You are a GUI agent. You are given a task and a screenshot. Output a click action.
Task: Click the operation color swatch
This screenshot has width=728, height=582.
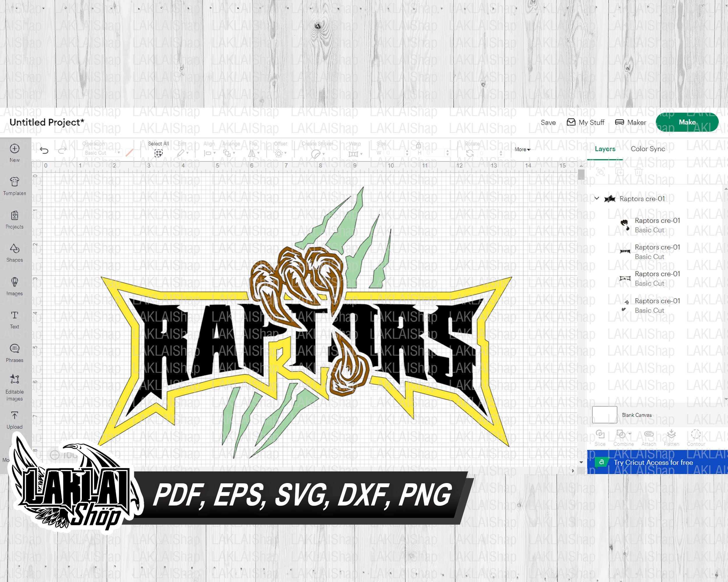[129, 153]
